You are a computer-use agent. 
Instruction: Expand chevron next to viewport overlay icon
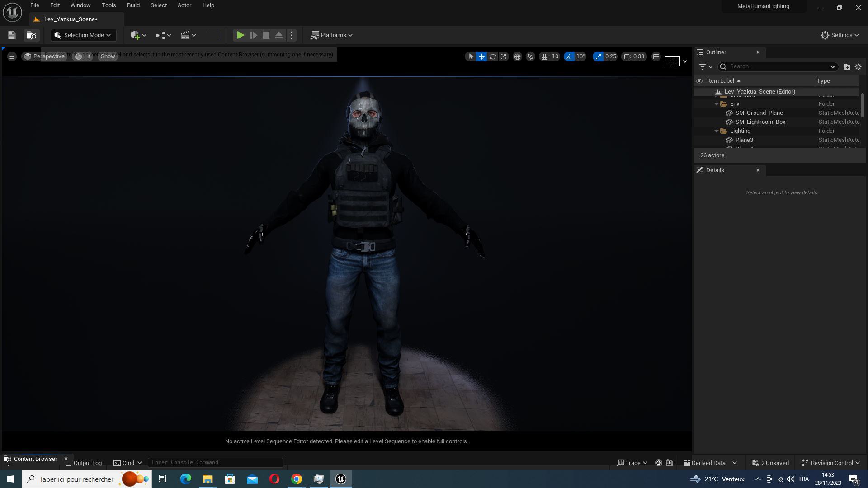684,61
